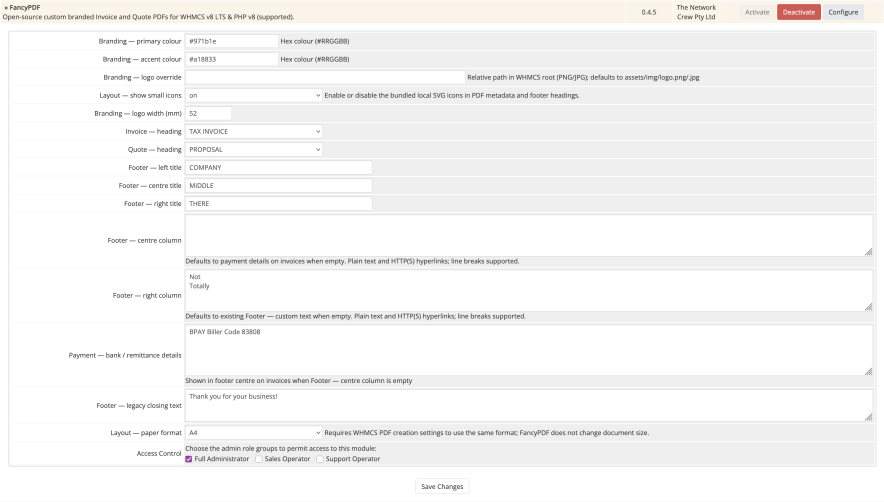The height and width of the screenshot is (502, 884).
Task: Check the Support Operator checkbox
Action: tap(320, 459)
